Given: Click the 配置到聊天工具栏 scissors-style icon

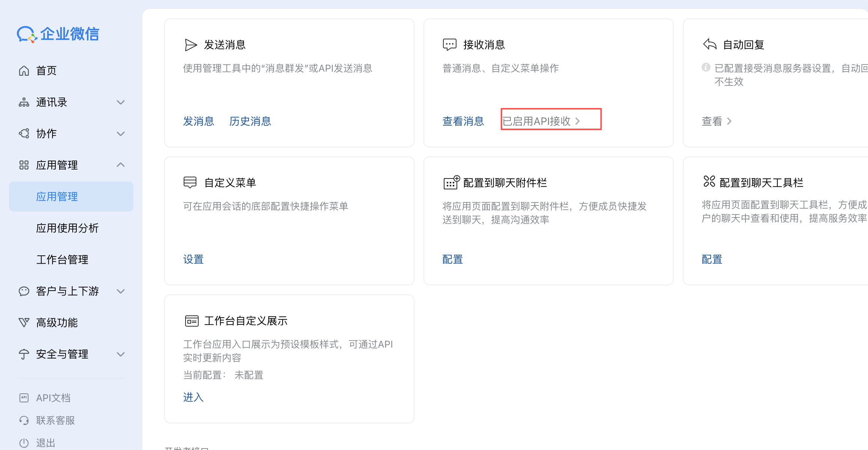Looking at the screenshot, I should 709,182.
